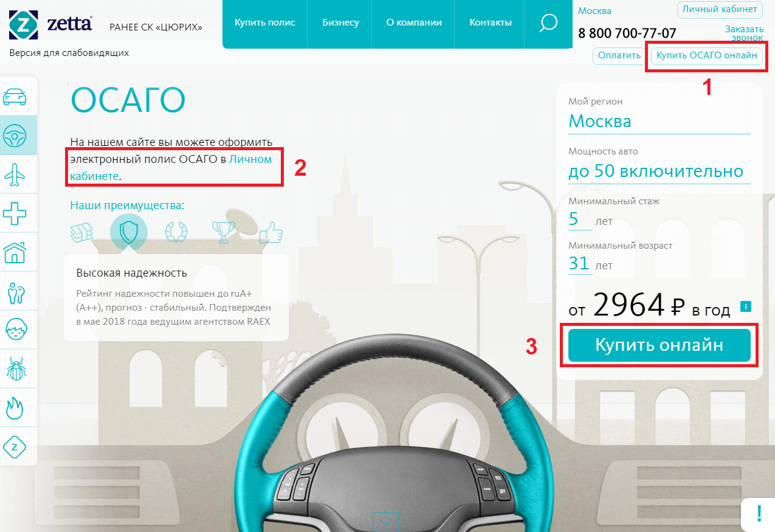Open the airplane travel insurance icon

tap(15, 174)
